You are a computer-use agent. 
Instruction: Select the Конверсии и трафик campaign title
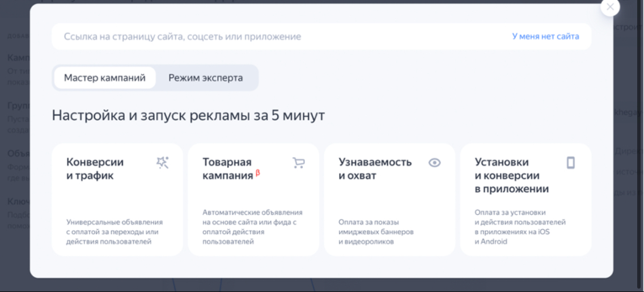coord(95,169)
